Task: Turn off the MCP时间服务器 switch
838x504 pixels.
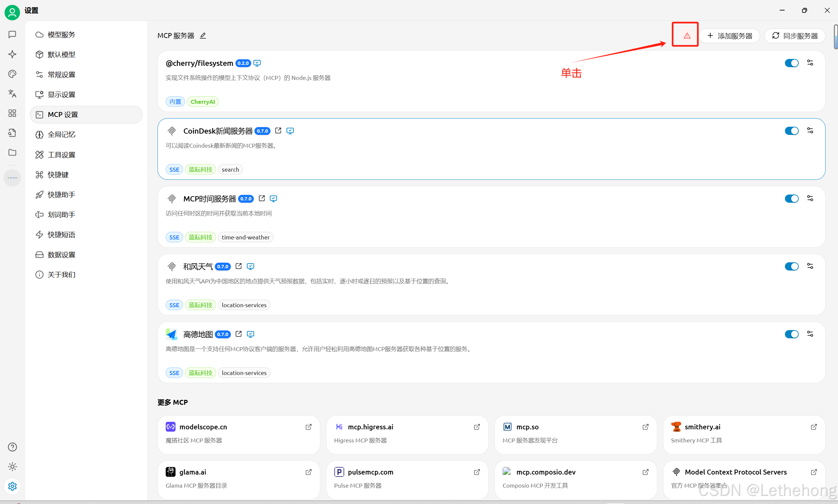Action: coord(791,199)
